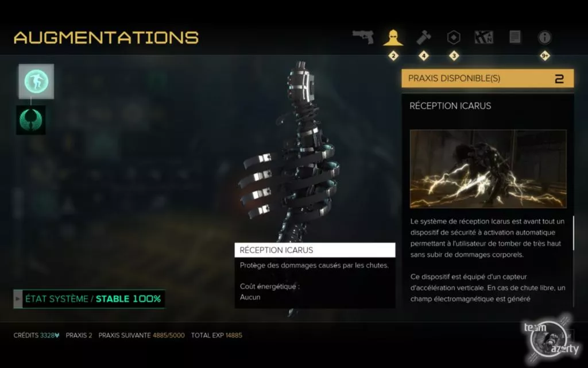The height and width of the screenshot is (368, 588).
Task: Open the document database tab icon
Action: pyautogui.click(x=515, y=37)
